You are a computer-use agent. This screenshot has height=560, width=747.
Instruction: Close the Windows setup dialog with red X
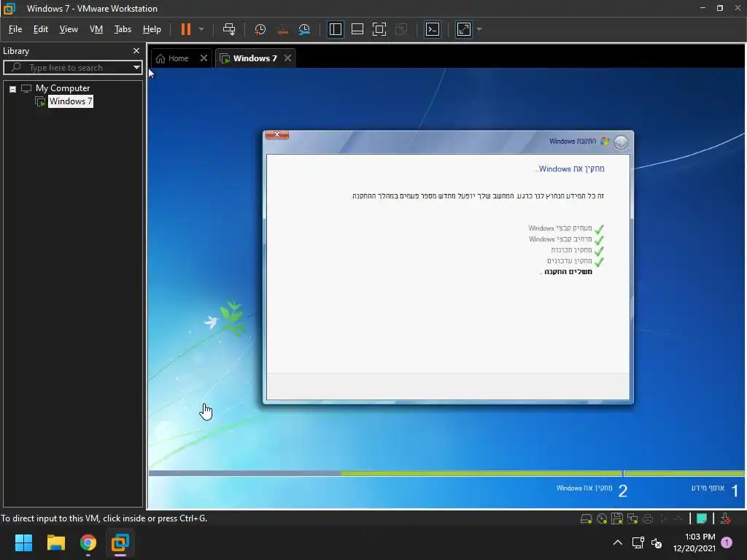click(276, 135)
